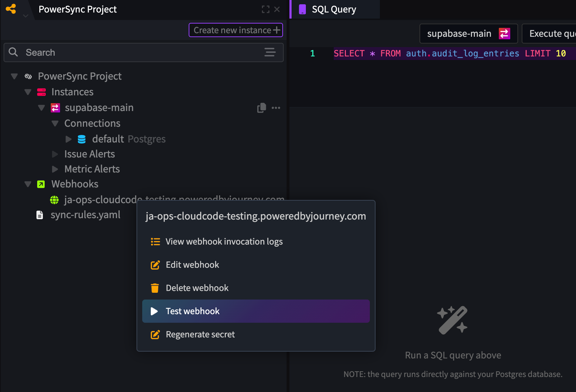Select the webhook globe icon

click(54, 200)
